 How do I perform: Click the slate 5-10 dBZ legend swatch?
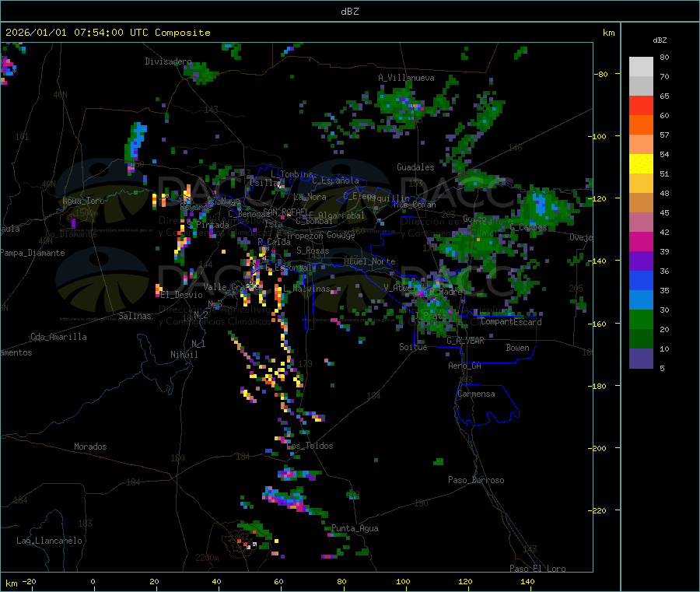[641, 359]
